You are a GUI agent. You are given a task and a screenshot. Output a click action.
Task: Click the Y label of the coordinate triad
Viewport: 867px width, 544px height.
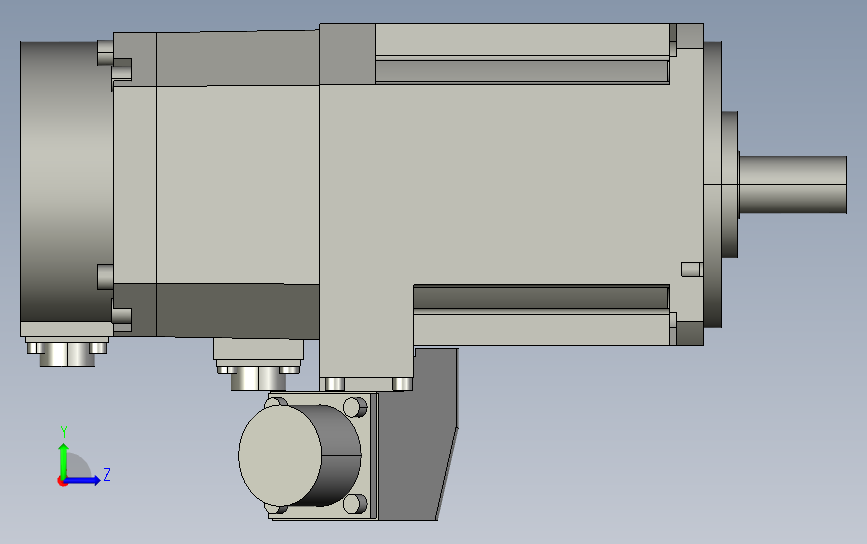coord(64,432)
